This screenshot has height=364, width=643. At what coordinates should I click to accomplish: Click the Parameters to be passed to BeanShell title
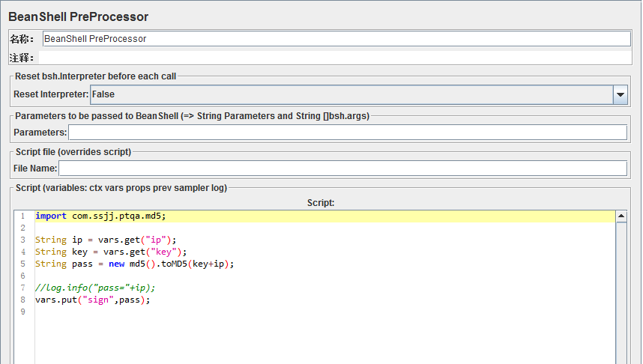click(x=193, y=116)
